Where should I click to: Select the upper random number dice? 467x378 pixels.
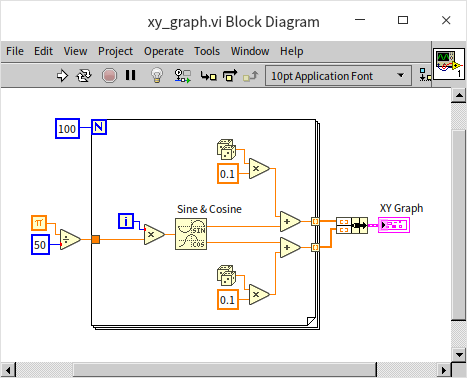tap(226, 149)
